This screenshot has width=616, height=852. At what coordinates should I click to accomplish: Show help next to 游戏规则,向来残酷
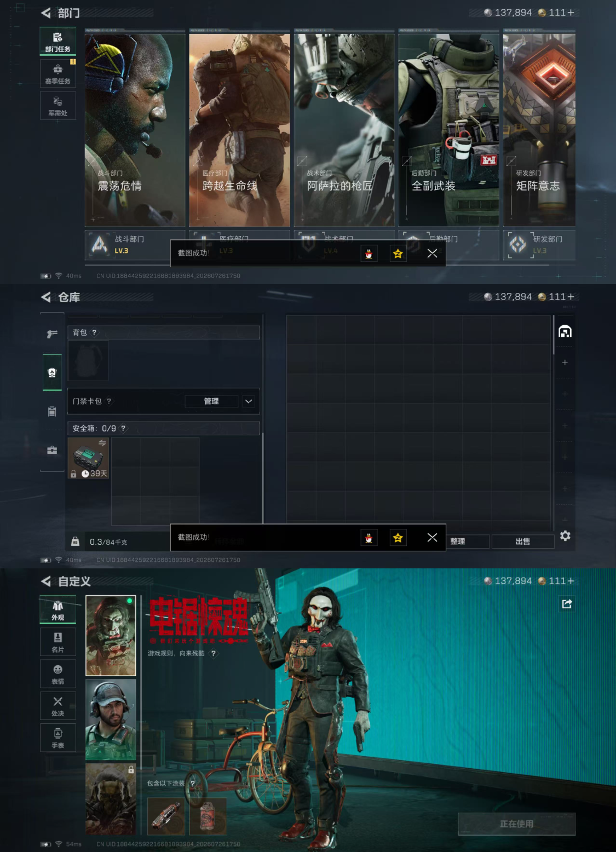pos(214,653)
